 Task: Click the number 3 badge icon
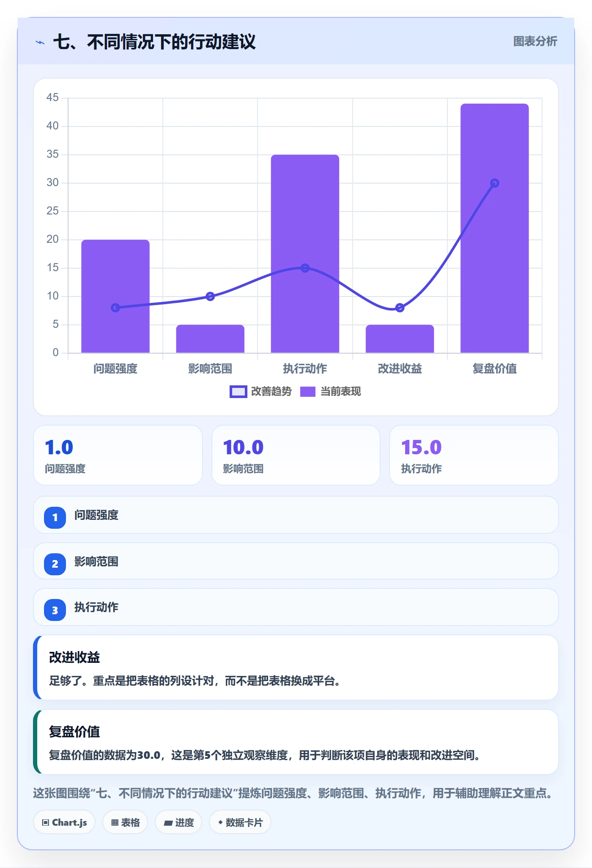point(55,610)
